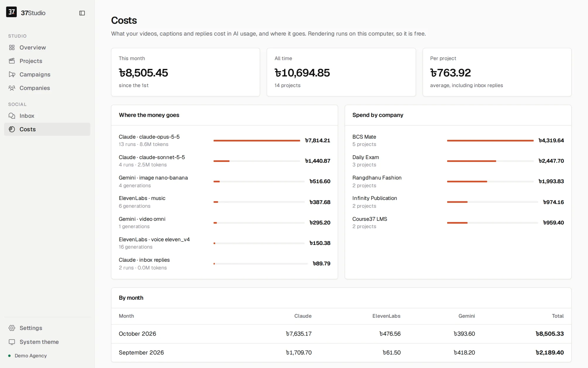This screenshot has width=588, height=368.
Task: Switch the System theme setting
Action: pos(47,342)
